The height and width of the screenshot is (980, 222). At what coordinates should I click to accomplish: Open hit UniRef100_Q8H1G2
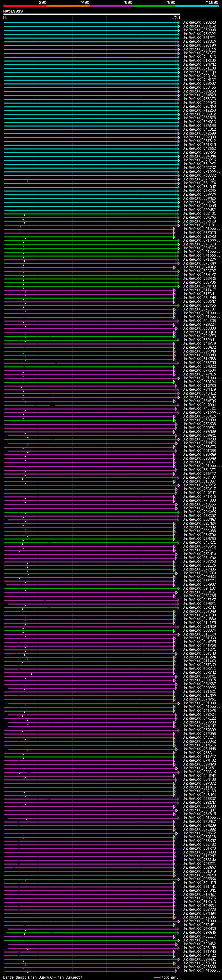[199, 26]
